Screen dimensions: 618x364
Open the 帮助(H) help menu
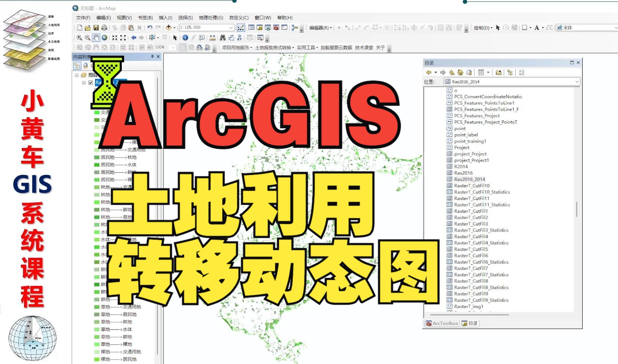point(285,17)
